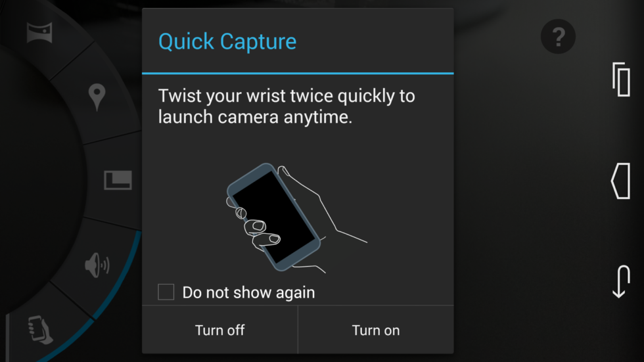Check the Do not show again box

(166, 292)
